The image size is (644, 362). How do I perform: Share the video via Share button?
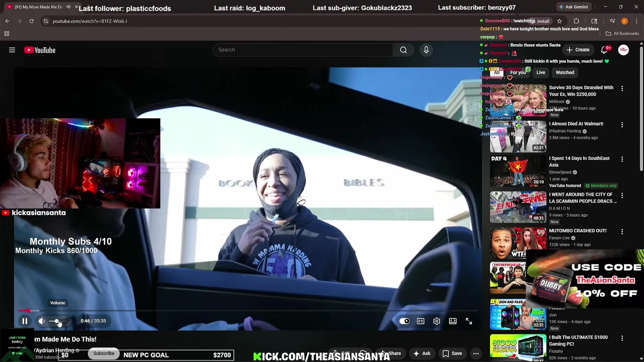[389, 353]
